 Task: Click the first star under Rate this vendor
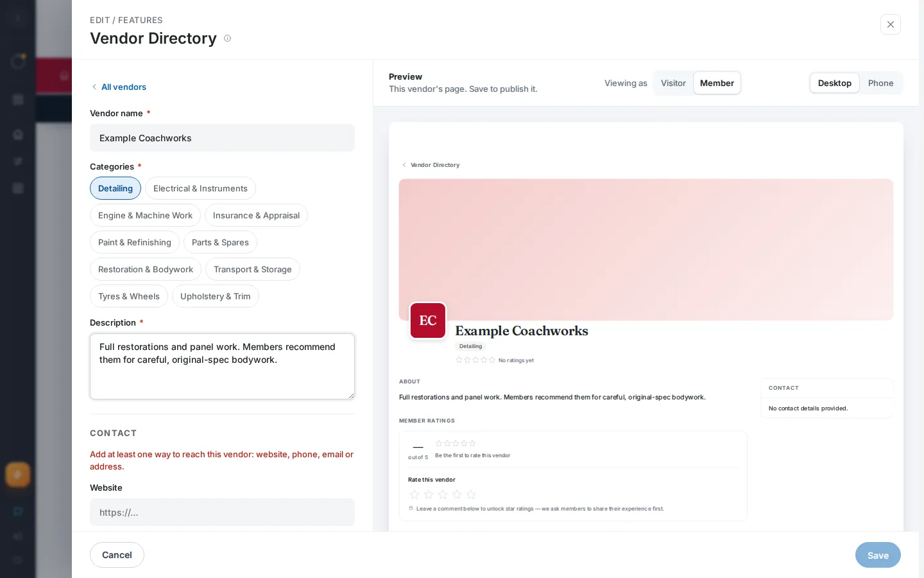pyautogui.click(x=415, y=495)
